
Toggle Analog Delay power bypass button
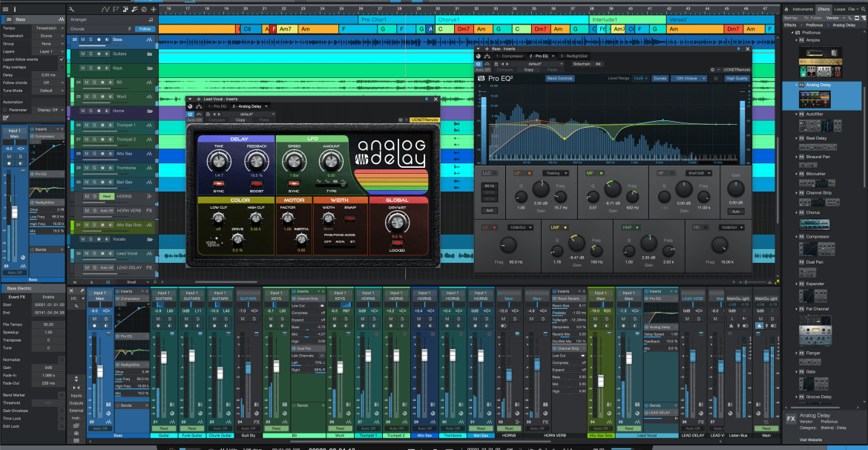coord(191,114)
